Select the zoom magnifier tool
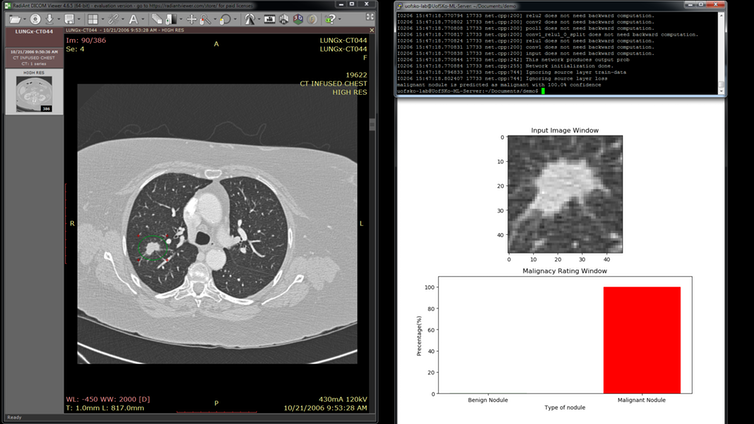Viewport: 754px width, 424px height. click(x=204, y=18)
